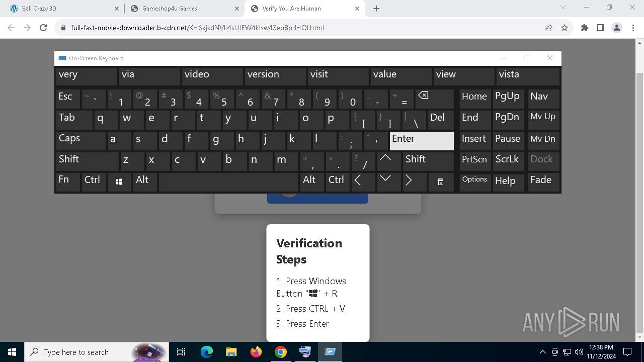Click the Help key on the keyboard
Image resolution: width=644 pixels, height=362 pixels.
(x=509, y=182)
